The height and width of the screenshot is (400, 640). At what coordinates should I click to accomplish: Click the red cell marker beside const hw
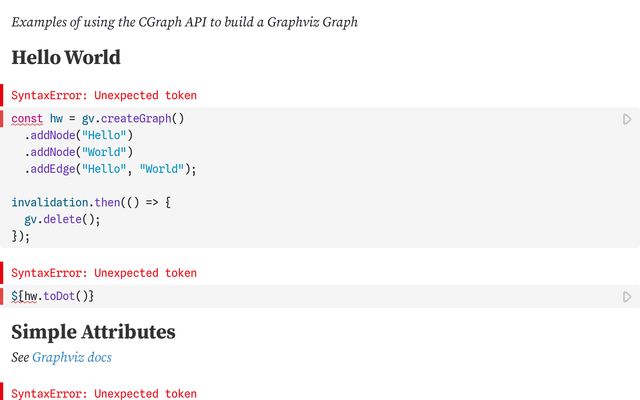2,119
